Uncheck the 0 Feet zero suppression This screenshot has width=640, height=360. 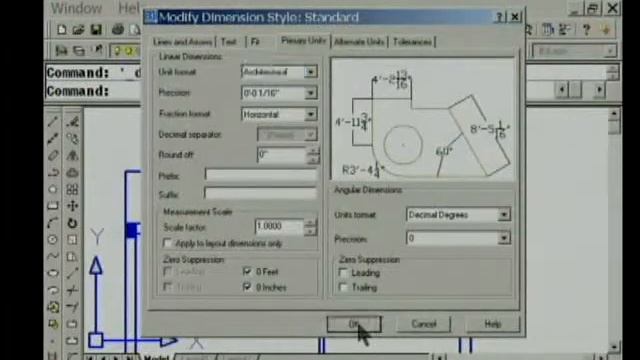tap(247, 271)
